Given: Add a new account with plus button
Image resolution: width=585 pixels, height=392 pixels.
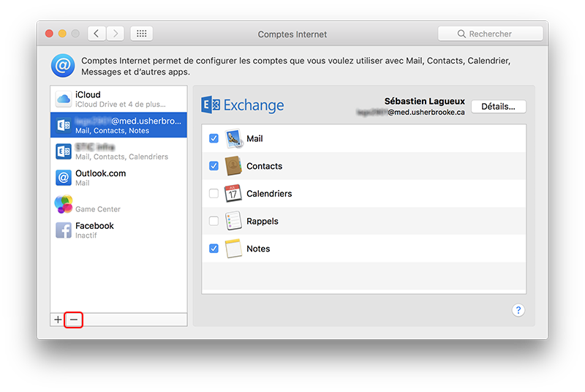Looking at the screenshot, I should 58,320.
